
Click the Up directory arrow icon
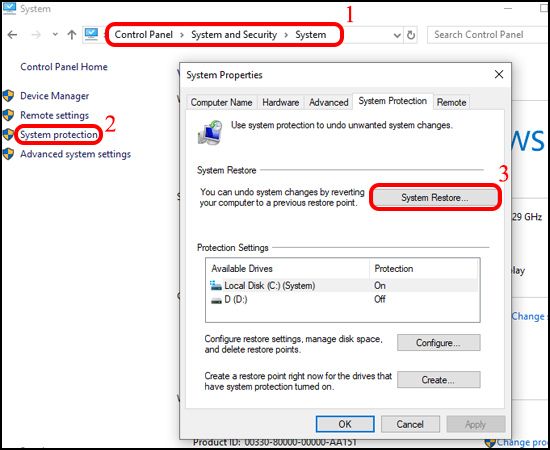click(x=72, y=35)
